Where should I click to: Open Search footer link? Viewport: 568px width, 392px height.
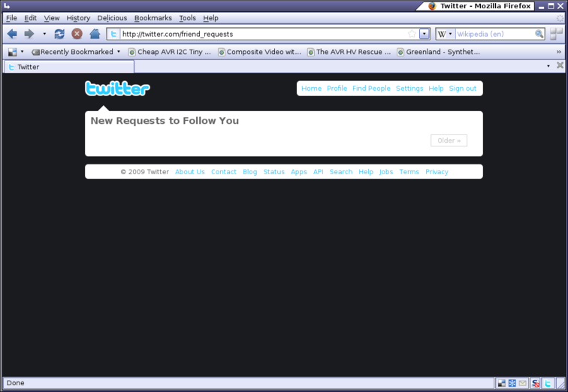coord(341,172)
